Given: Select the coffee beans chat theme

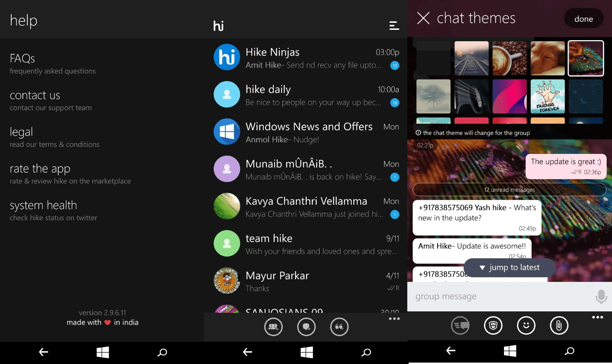Looking at the screenshot, I should point(510,58).
